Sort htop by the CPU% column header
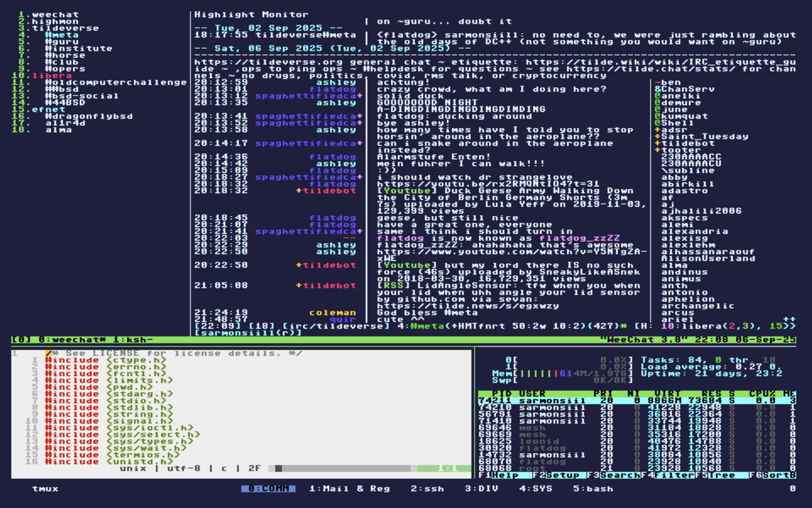Viewport: 812px width, 508px height. tap(762, 394)
